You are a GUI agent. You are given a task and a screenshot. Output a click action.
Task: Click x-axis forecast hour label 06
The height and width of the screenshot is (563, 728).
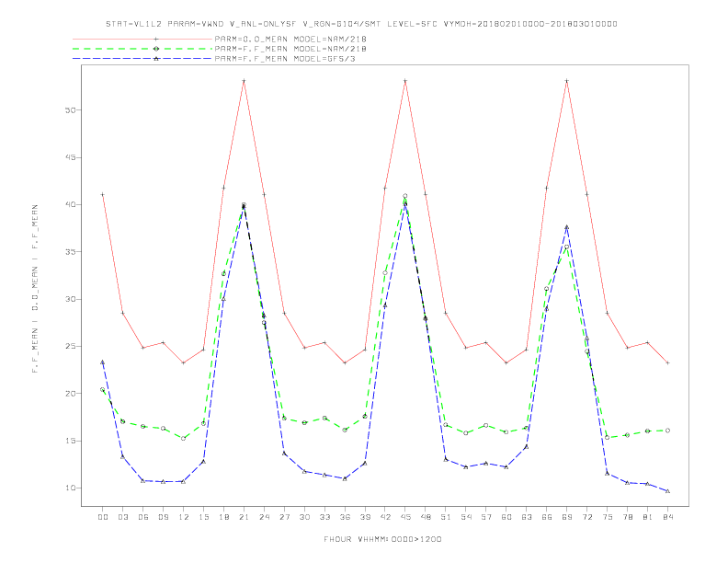(x=143, y=517)
